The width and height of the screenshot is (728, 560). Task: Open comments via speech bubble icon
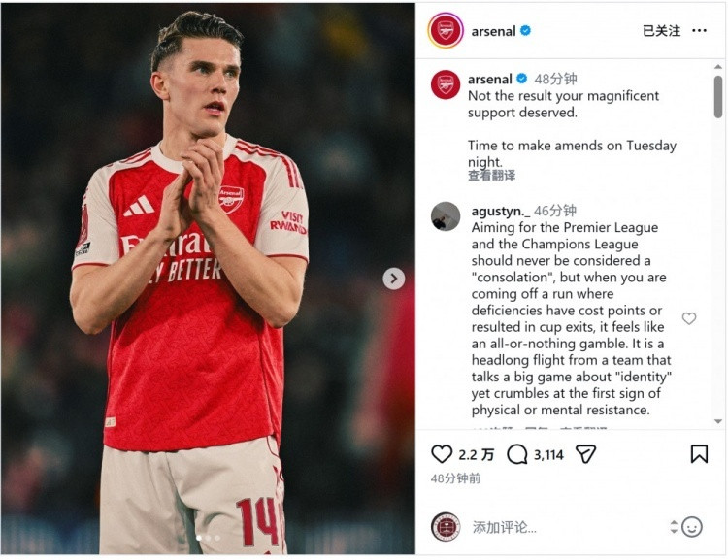[x=517, y=454]
